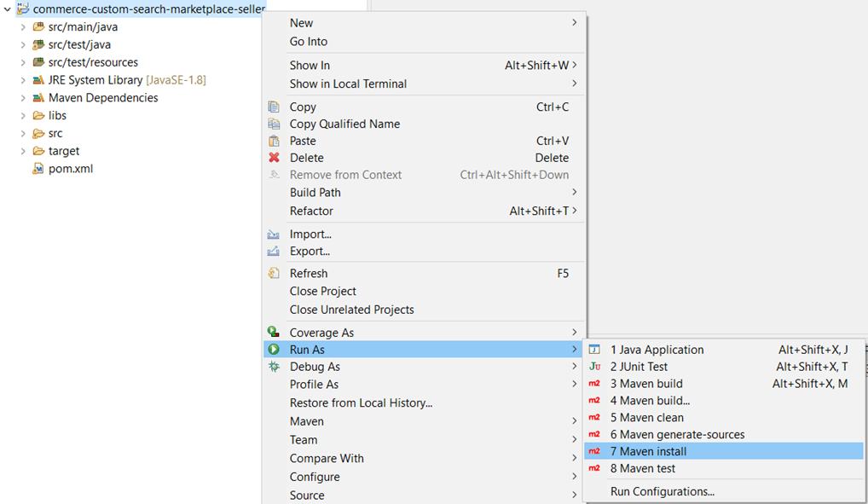The height and width of the screenshot is (504, 868).
Task: Expand the libs folder
Action: [23, 116]
